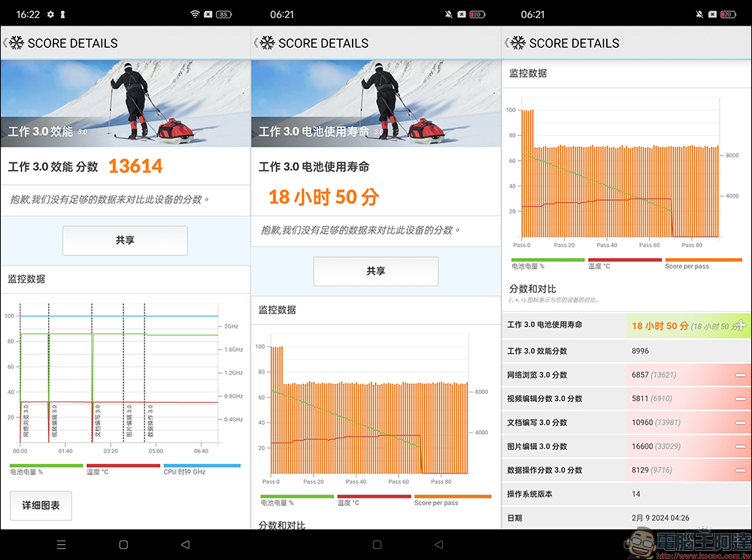752x560 pixels.
Task: Tap the clock 16:22 in the left status bar
Action: [x=28, y=14]
